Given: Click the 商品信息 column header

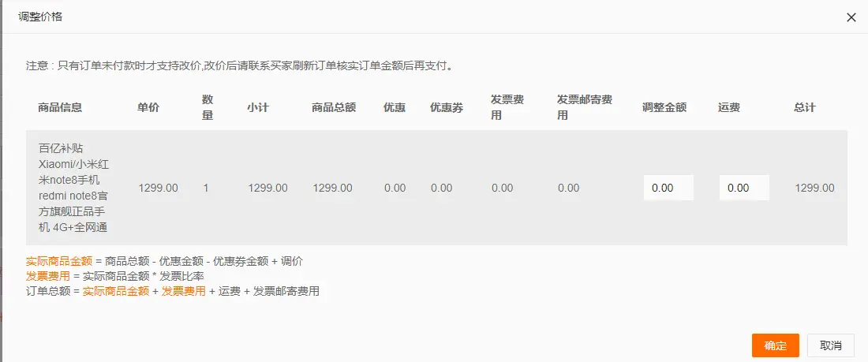Looking at the screenshot, I should pos(60,107).
